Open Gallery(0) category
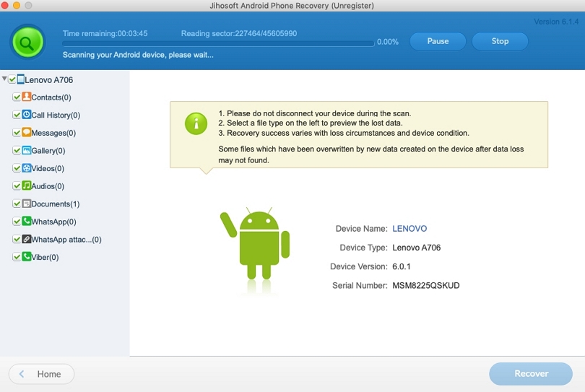This screenshot has height=392, width=585. [48, 151]
